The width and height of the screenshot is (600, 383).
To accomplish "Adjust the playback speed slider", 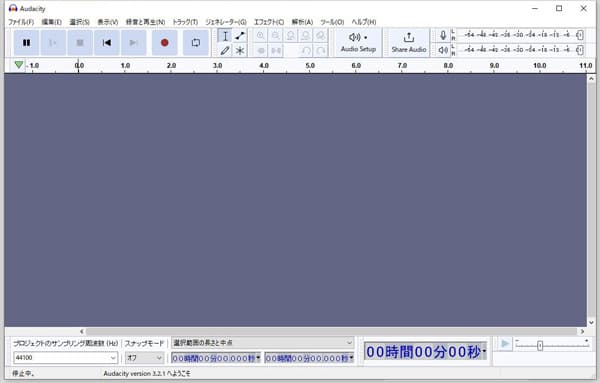I will coord(540,346).
